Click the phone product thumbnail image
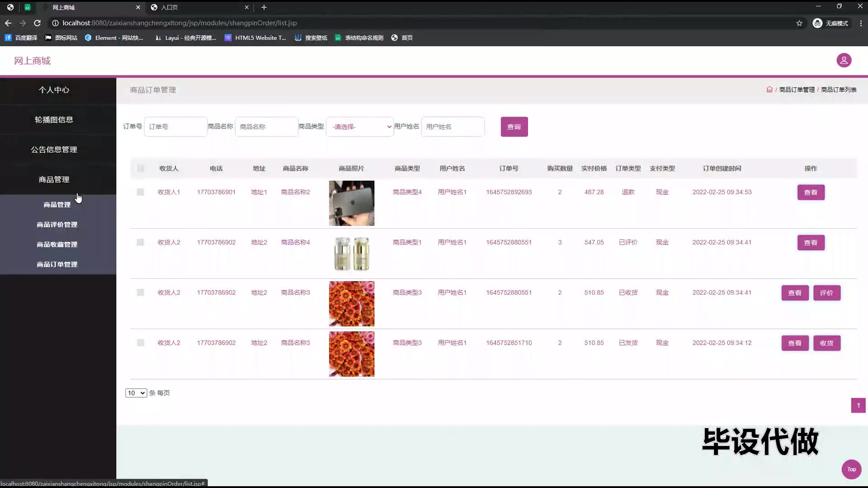 click(352, 203)
